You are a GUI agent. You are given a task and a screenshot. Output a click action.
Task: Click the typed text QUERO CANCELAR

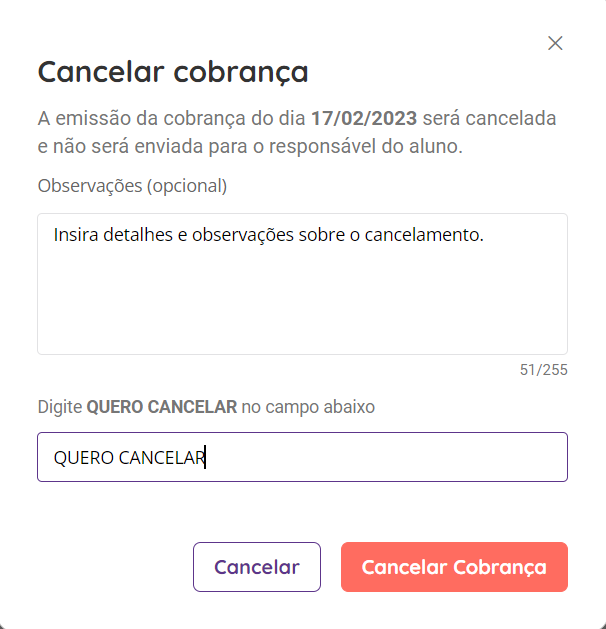point(130,458)
